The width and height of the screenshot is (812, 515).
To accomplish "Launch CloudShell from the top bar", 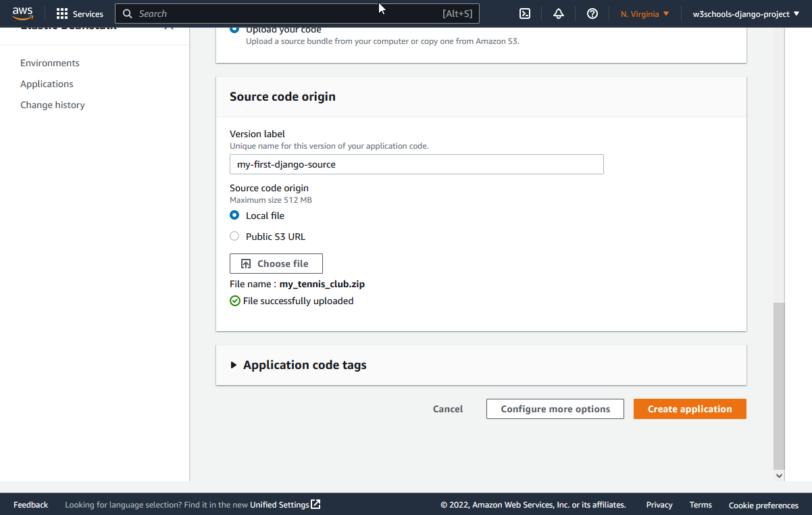I will point(524,14).
